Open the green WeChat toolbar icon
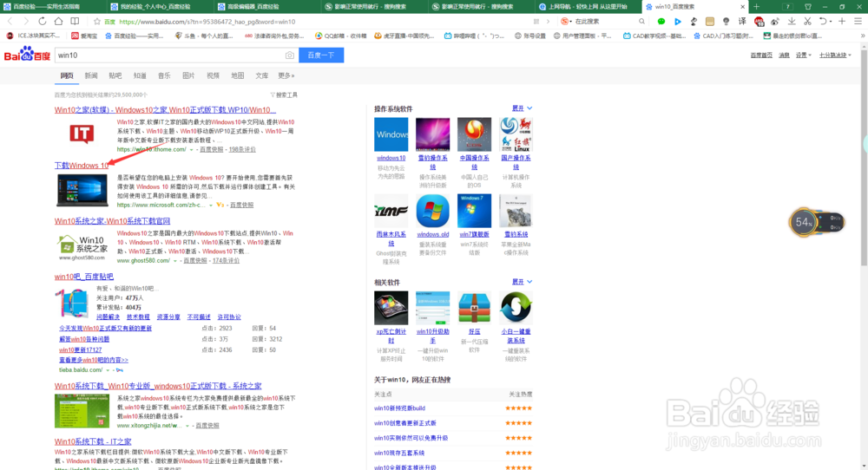Screen dimensions: 868x470 click(661, 22)
